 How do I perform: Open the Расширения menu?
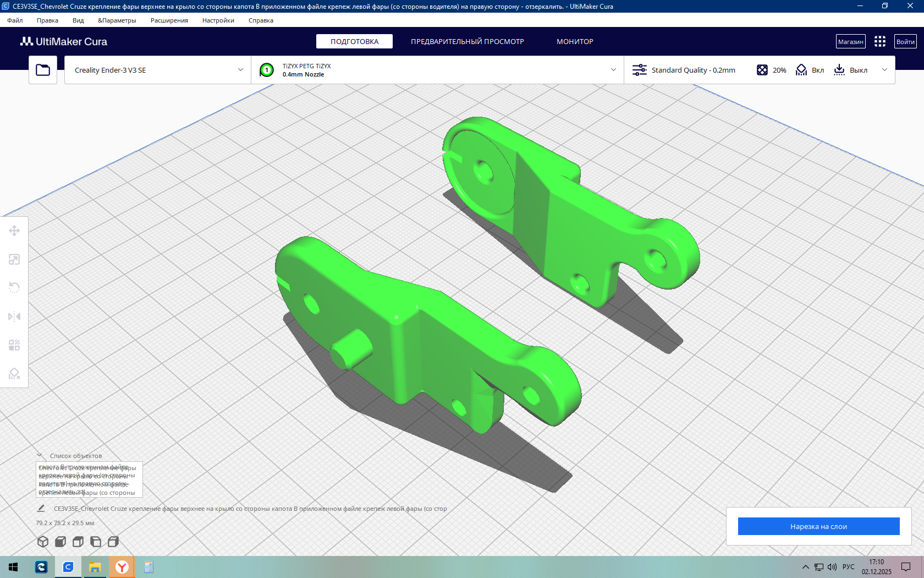169,20
